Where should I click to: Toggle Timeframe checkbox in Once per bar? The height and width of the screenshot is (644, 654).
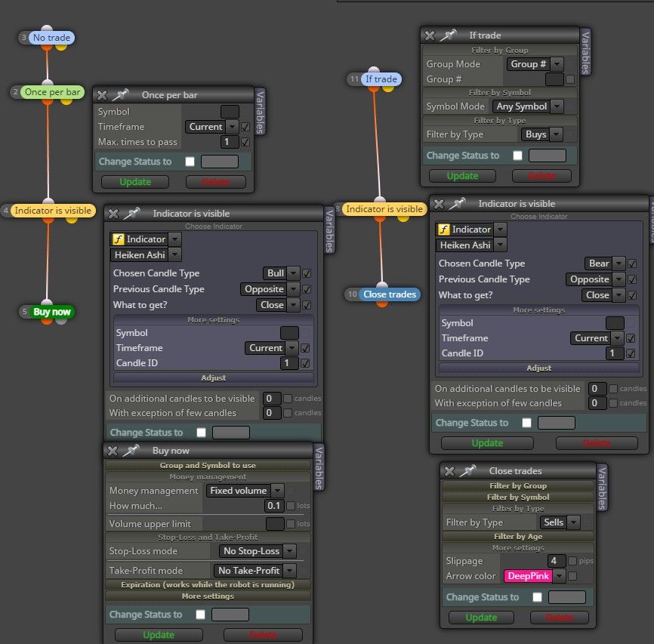(x=245, y=127)
